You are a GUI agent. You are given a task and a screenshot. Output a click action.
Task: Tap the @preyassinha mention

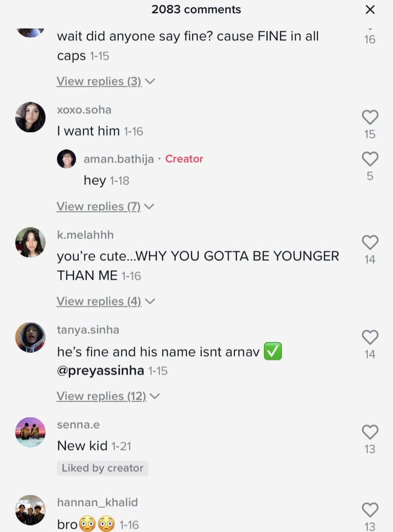pos(101,370)
